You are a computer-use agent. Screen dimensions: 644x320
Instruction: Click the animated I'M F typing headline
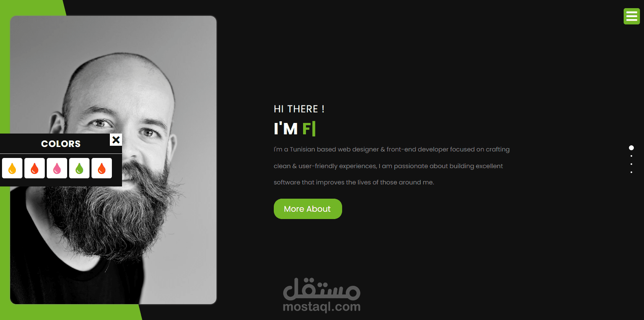(x=295, y=129)
